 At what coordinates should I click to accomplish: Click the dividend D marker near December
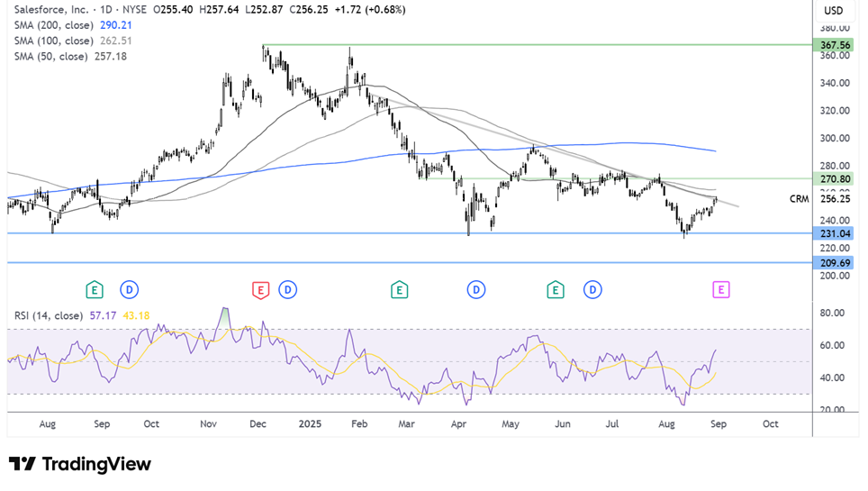click(287, 289)
